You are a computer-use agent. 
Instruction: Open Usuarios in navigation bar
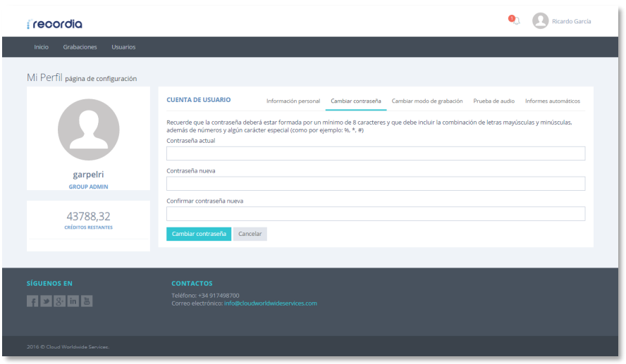tap(123, 47)
